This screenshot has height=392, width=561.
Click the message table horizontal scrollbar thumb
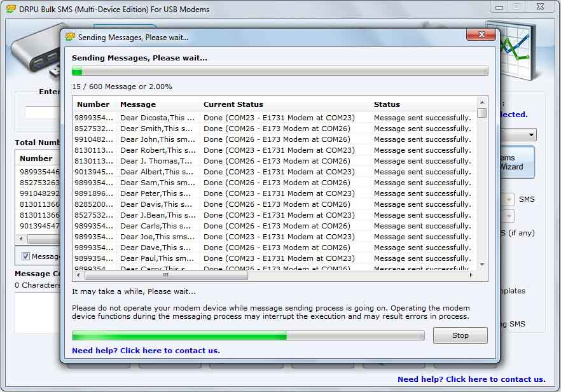point(166,276)
